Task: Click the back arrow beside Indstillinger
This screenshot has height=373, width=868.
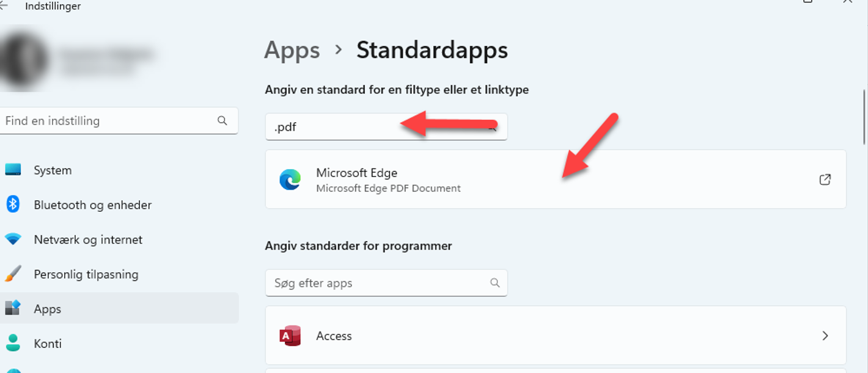Action: pos(4,5)
